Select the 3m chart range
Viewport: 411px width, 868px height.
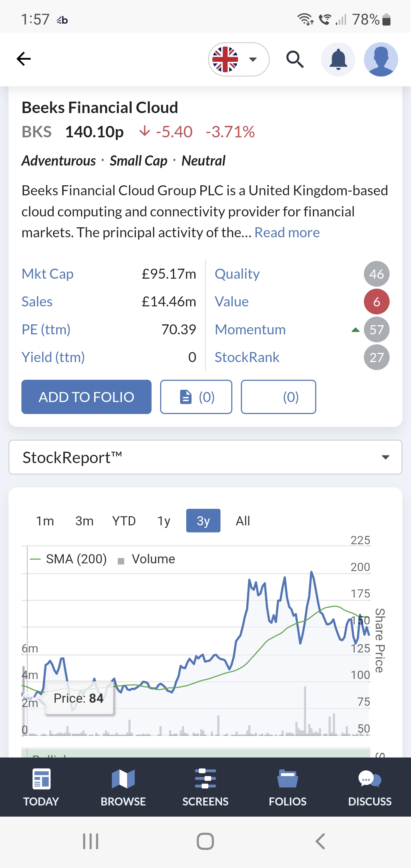pos(84,521)
